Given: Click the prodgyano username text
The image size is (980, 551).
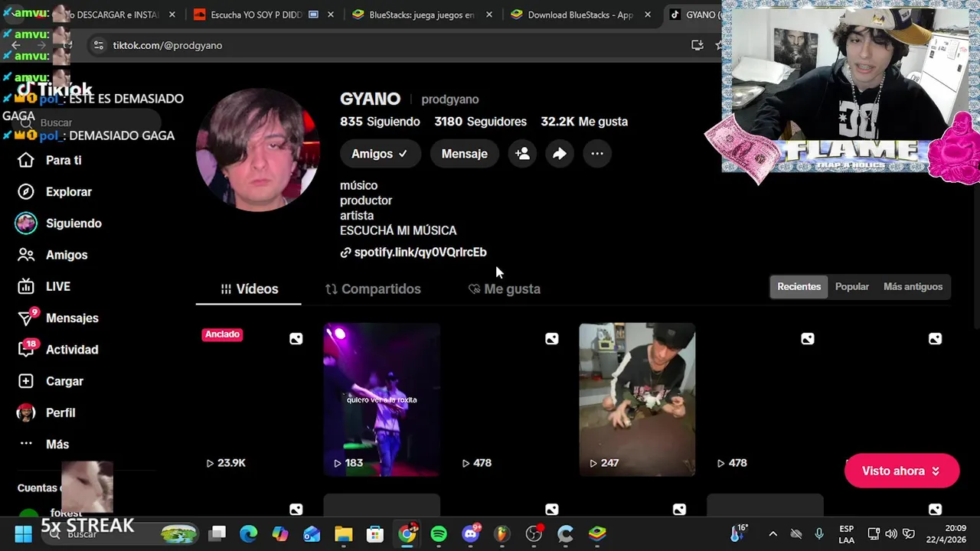Looking at the screenshot, I should pyautogui.click(x=450, y=99).
